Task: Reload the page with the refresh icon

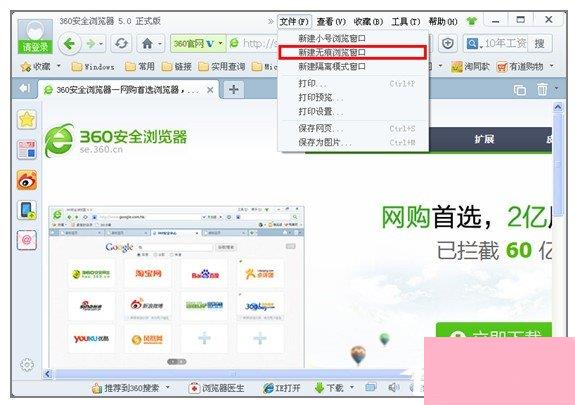Action: click(x=121, y=44)
